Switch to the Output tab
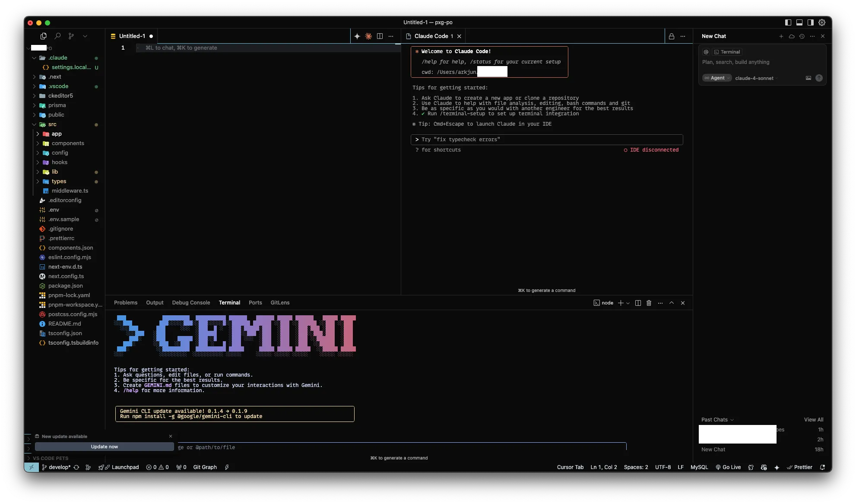This screenshot has height=504, width=856. (155, 303)
